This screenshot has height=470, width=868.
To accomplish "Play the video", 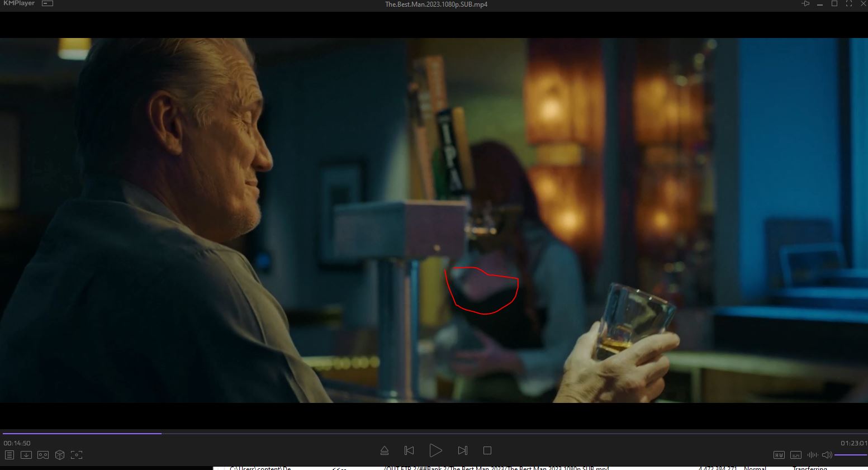I will coord(435,450).
